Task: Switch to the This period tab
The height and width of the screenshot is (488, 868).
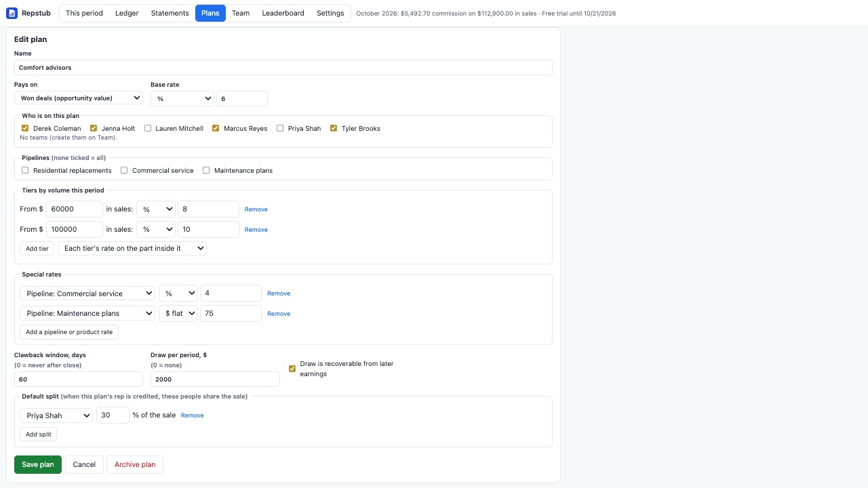Action: pyautogui.click(x=84, y=13)
